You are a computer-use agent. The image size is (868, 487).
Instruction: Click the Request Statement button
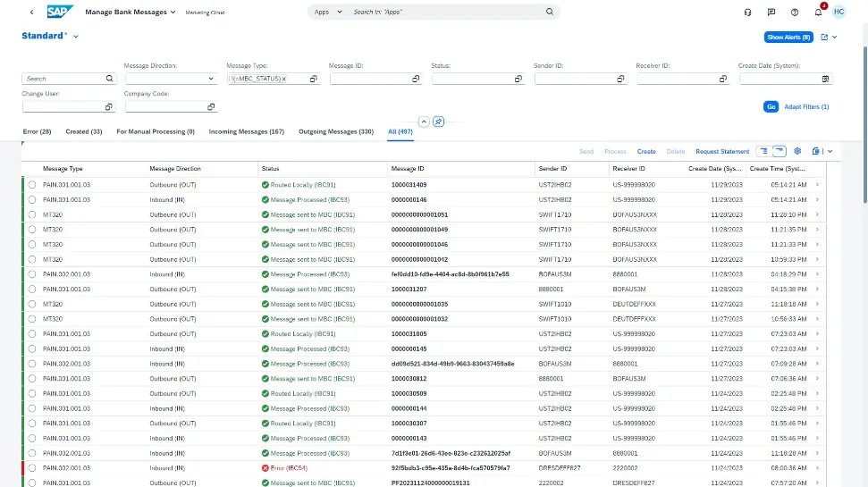coord(722,152)
